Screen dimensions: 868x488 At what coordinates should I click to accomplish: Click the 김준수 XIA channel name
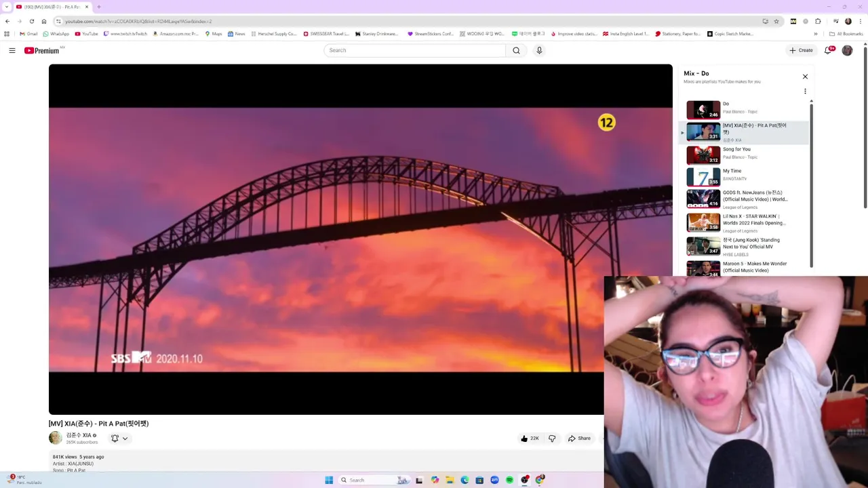[79, 435]
